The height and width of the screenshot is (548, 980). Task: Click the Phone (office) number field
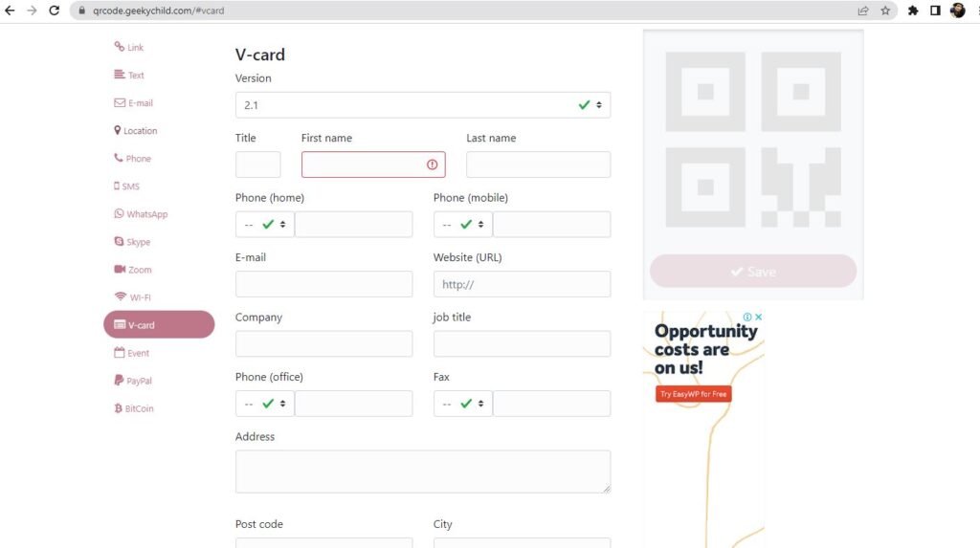353,404
